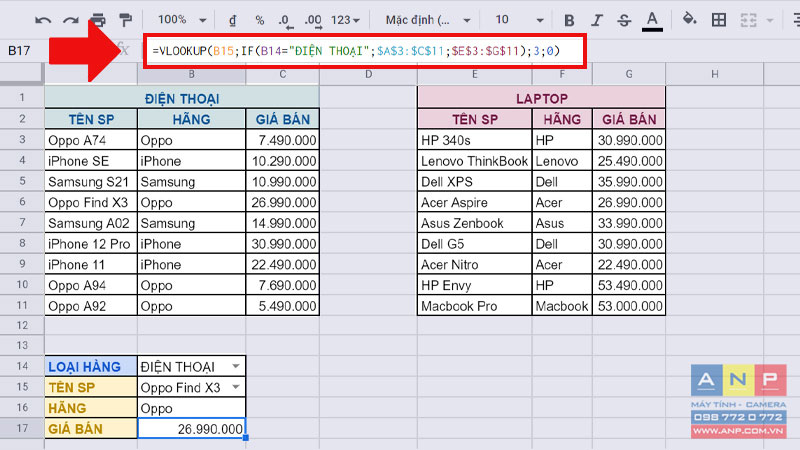Click the ĐIỆN THOẠI merged title cell
This screenshot has width=800, height=450.
pos(182,98)
